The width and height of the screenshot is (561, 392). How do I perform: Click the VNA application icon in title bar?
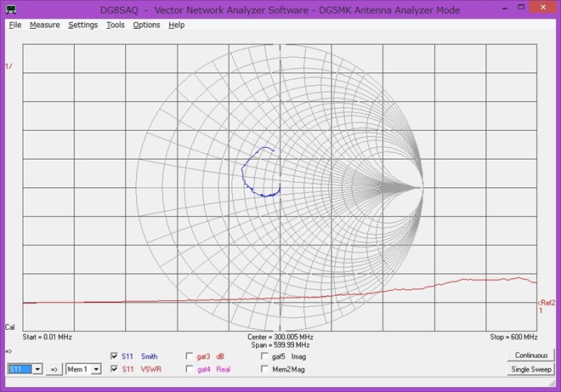click(11, 9)
